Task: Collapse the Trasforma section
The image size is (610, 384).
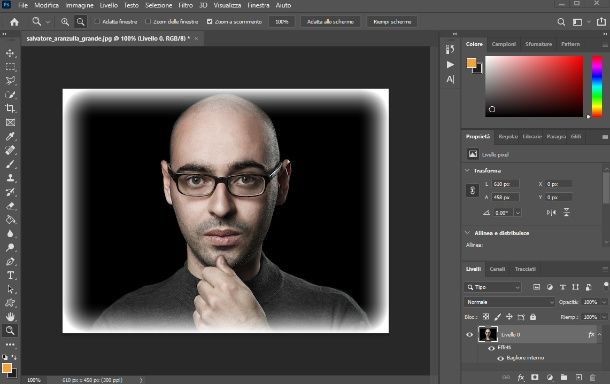Action: click(x=467, y=171)
